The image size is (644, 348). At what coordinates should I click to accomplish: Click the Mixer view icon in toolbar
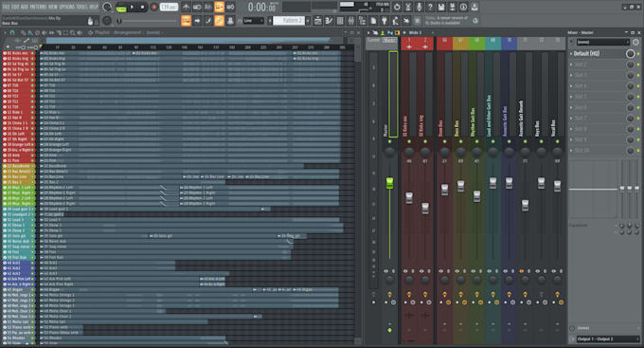[x=351, y=21]
